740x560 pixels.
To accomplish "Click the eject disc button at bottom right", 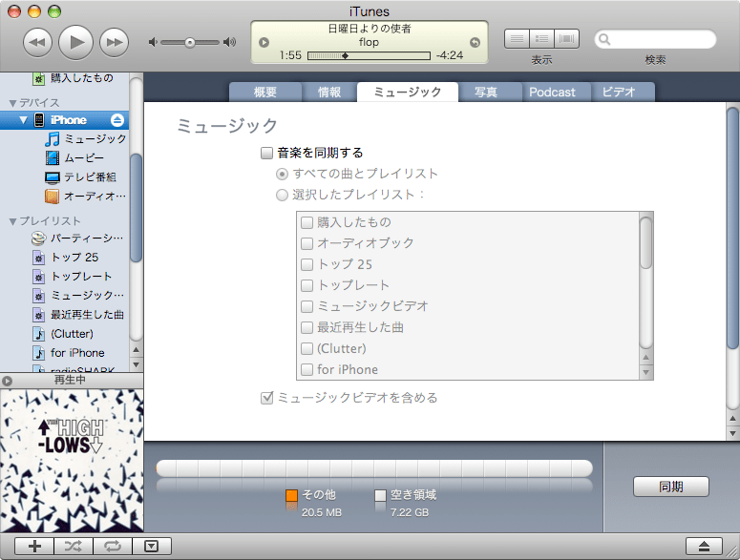I will pos(704,547).
